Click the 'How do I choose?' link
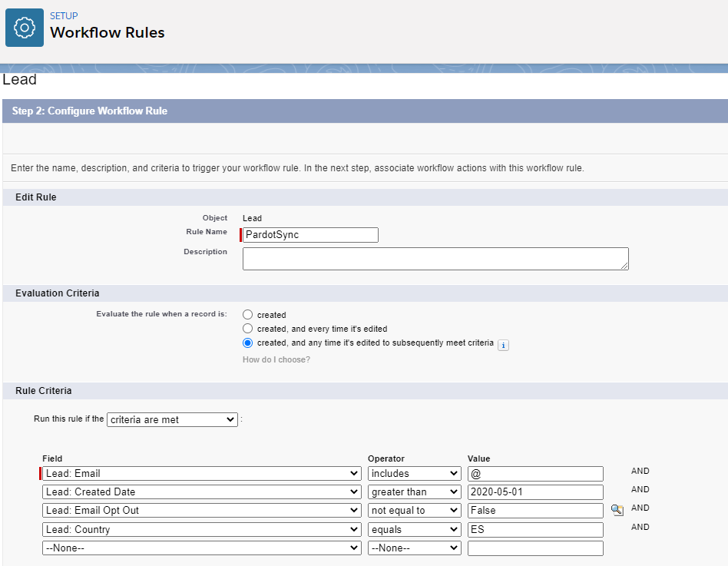 point(276,359)
